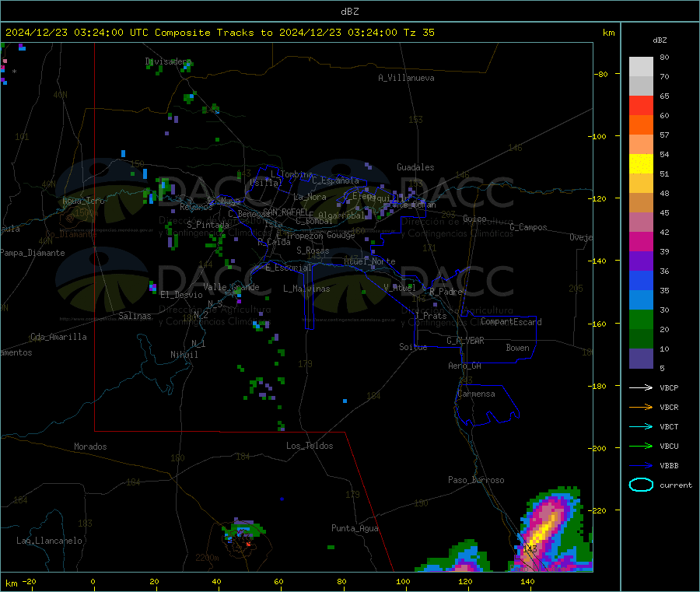Select the light gray 80-70 dBZ swatch
This screenshot has width=700, height=592.
click(641, 67)
